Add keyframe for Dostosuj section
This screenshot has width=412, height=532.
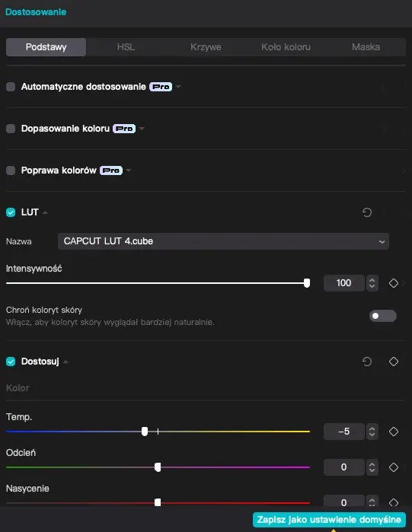[394, 362]
